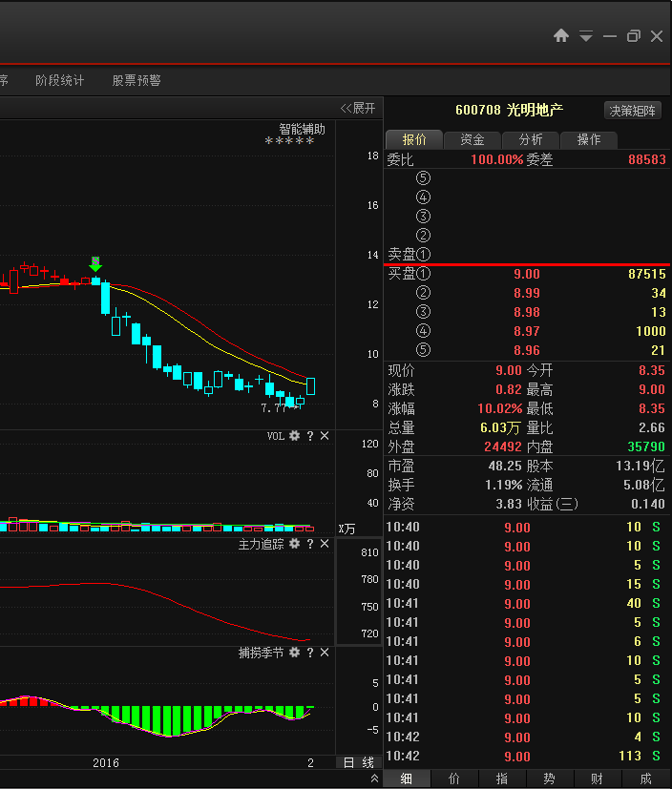Open the title bar dropdown menu arrow

click(585, 36)
